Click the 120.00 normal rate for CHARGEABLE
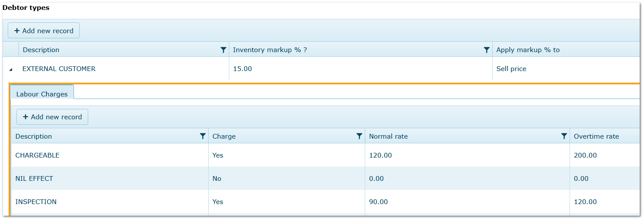Image resolution: width=644 pixels, height=220 pixels. (381, 155)
